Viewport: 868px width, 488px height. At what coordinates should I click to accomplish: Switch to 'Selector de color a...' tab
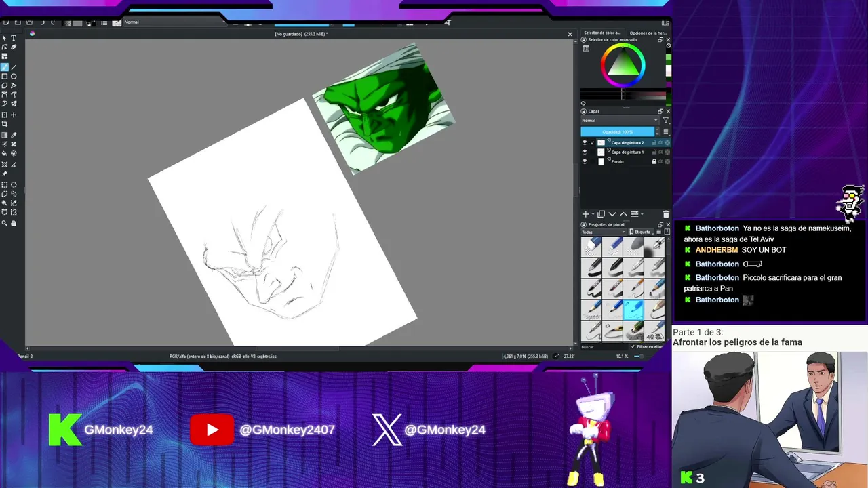(x=602, y=33)
